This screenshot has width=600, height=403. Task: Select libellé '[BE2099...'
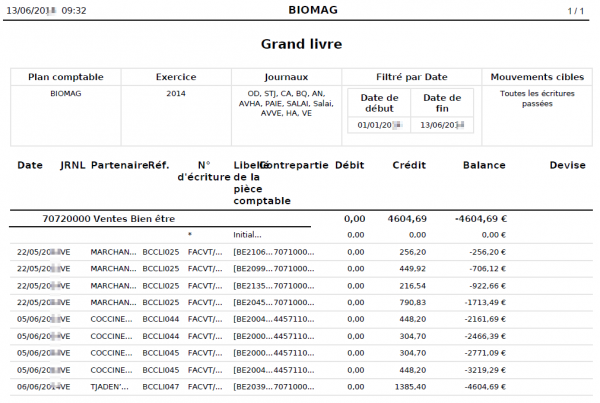tap(253, 269)
